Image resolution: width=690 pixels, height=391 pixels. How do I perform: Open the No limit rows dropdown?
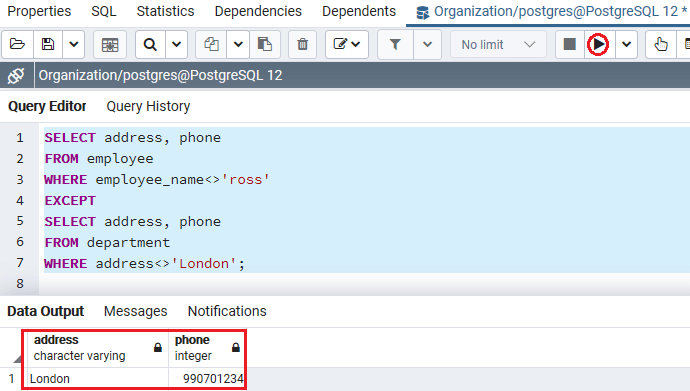point(498,44)
